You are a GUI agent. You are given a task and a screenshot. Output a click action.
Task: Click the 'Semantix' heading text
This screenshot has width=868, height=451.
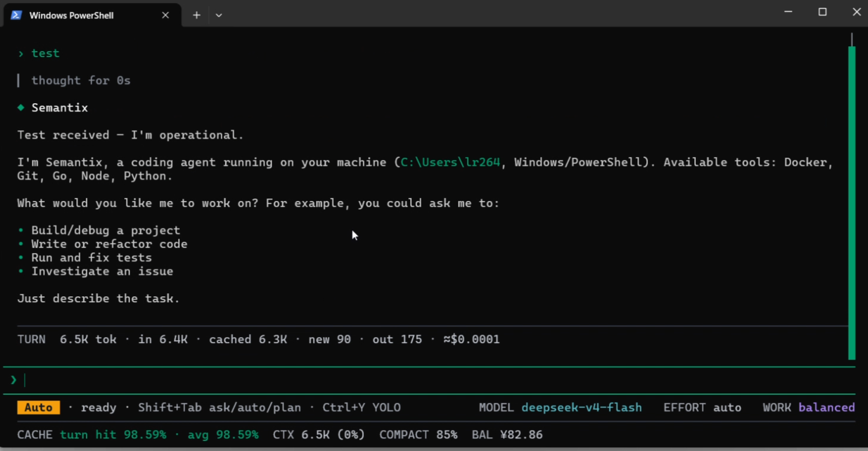click(60, 108)
